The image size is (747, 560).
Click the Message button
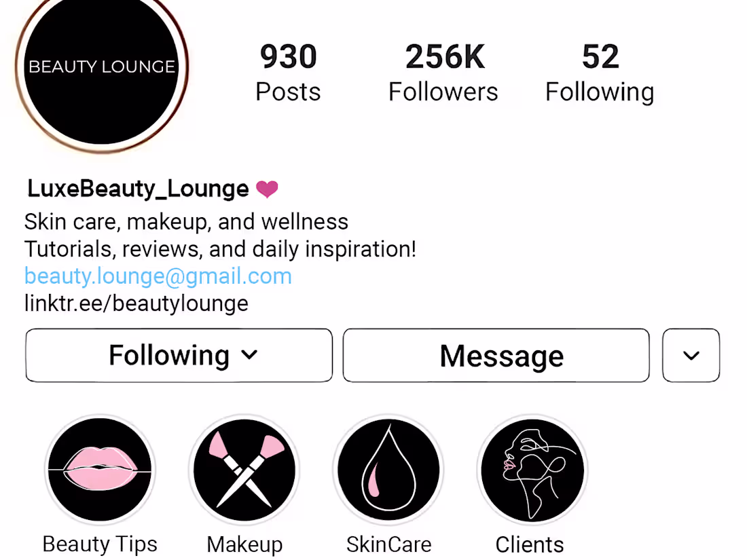(x=496, y=355)
